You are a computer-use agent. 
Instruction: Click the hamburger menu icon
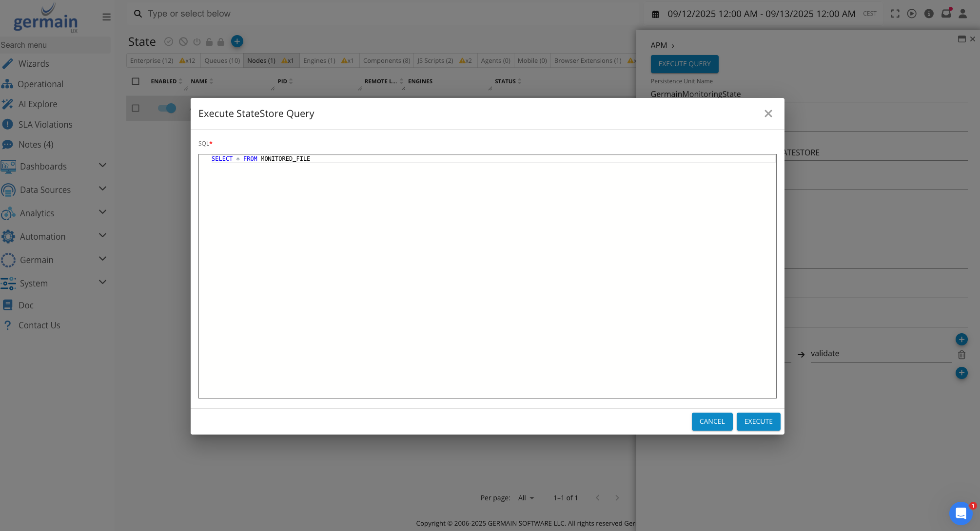tap(106, 17)
